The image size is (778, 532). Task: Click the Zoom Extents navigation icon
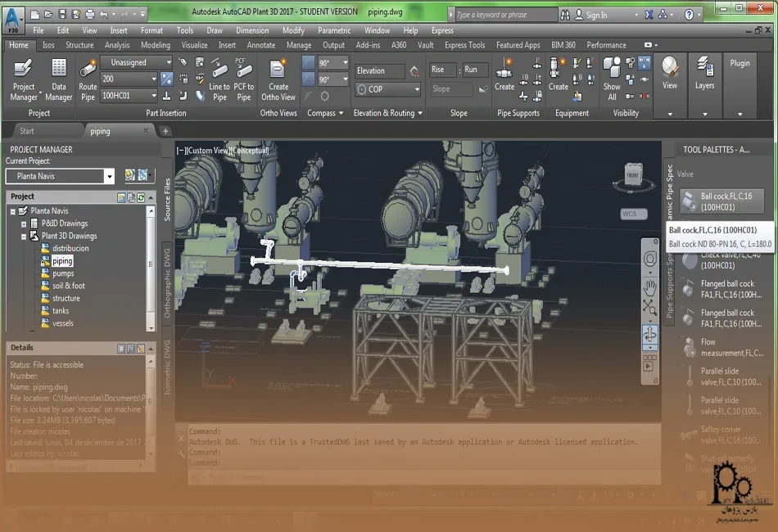[x=650, y=308]
